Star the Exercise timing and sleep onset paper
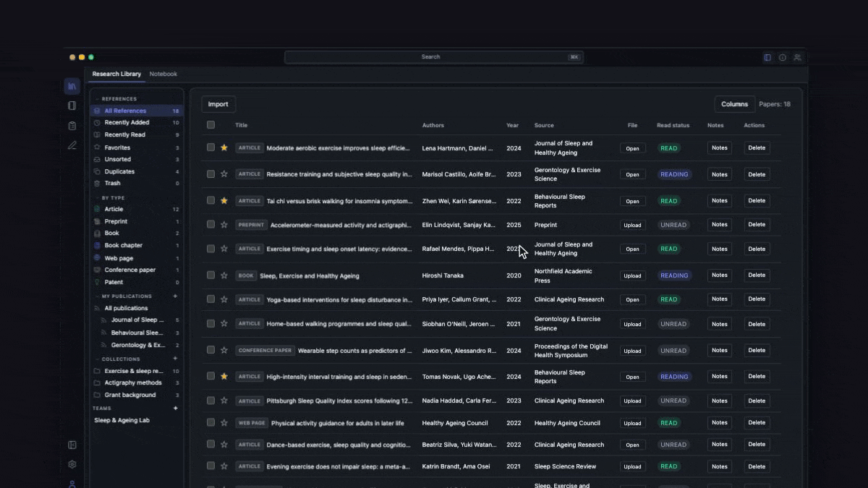This screenshot has height=488, width=868. click(x=224, y=249)
